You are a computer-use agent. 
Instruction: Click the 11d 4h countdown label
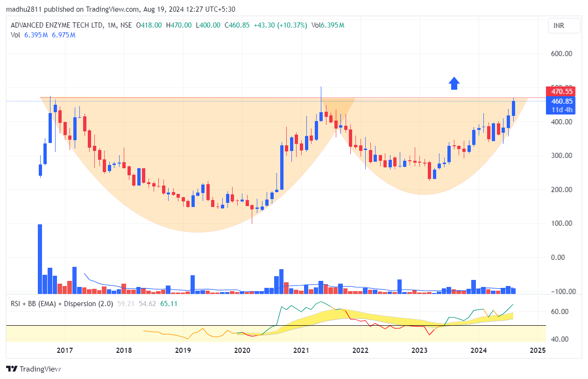point(562,110)
